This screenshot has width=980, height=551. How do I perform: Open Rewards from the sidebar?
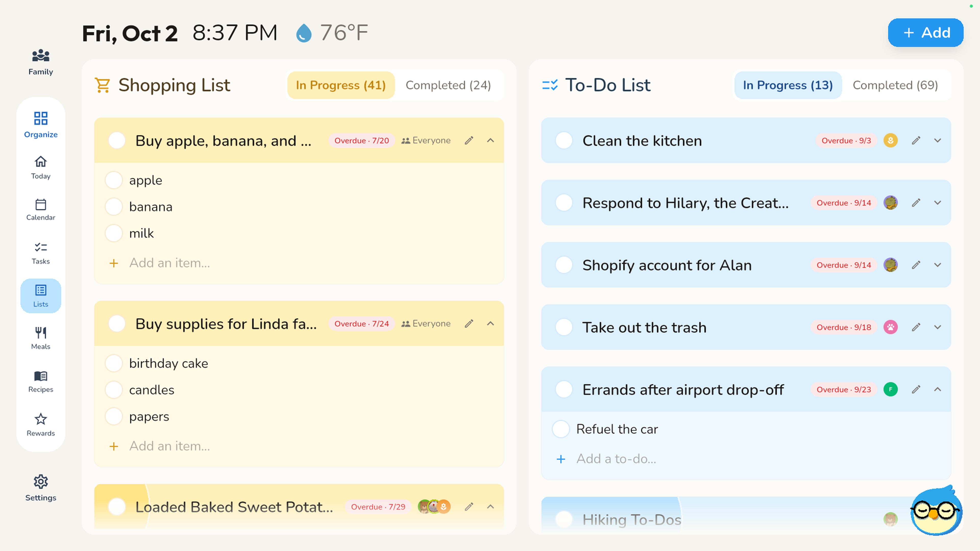[x=41, y=425]
